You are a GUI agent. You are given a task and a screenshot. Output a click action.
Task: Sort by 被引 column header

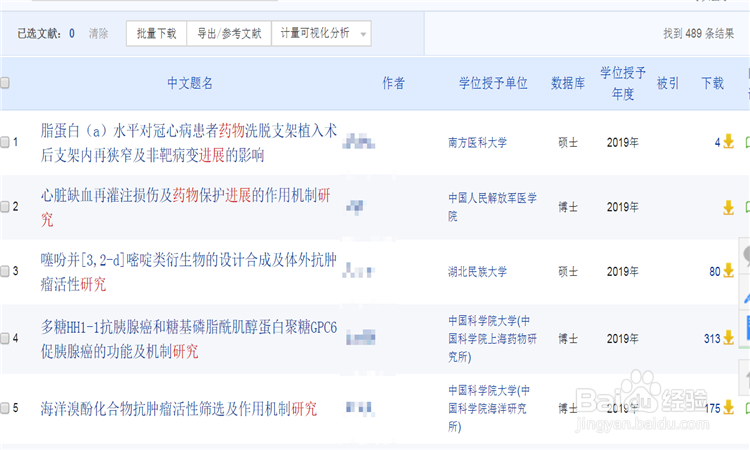pyautogui.click(x=668, y=83)
